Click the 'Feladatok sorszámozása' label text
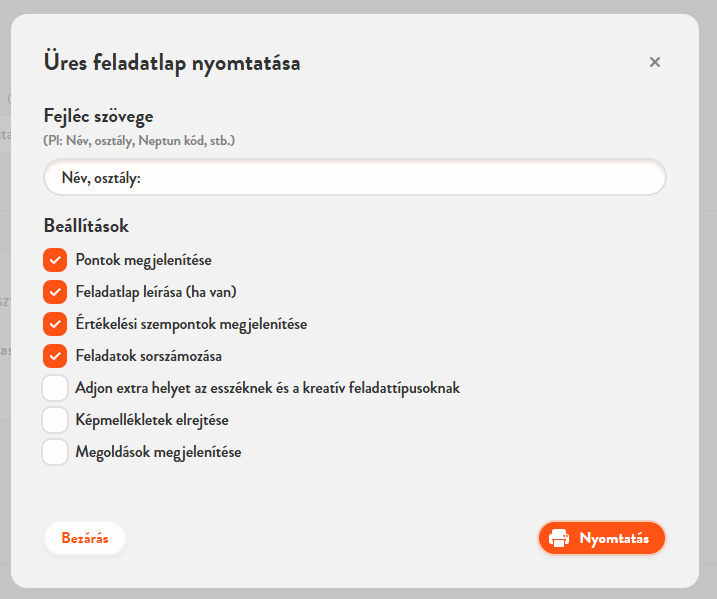717x599 pixels. pos(149,356)
